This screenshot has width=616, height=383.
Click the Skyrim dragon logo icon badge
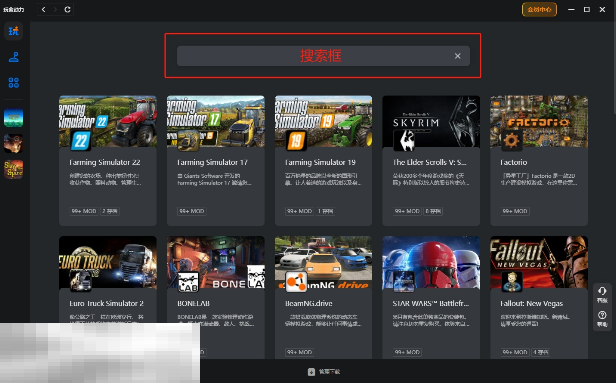coord(404,140)
